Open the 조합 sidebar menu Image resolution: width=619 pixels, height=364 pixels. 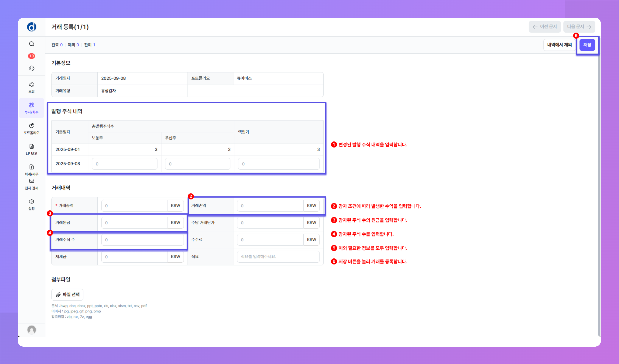click(x=31, y=87)
